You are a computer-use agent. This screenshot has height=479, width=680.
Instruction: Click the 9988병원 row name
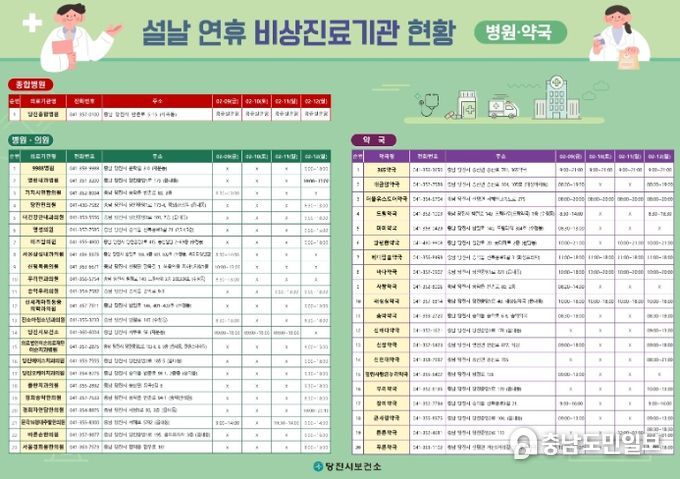pos(43,168)
